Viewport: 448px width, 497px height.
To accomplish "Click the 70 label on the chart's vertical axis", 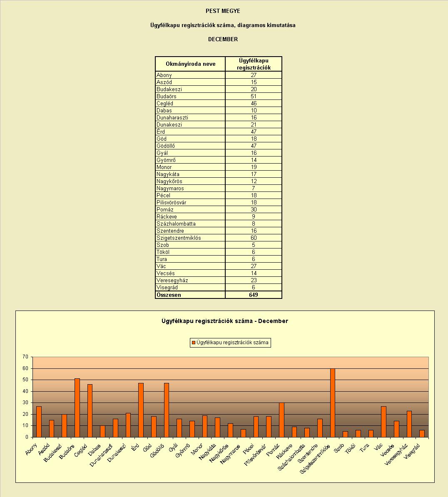I will [25, 357].
